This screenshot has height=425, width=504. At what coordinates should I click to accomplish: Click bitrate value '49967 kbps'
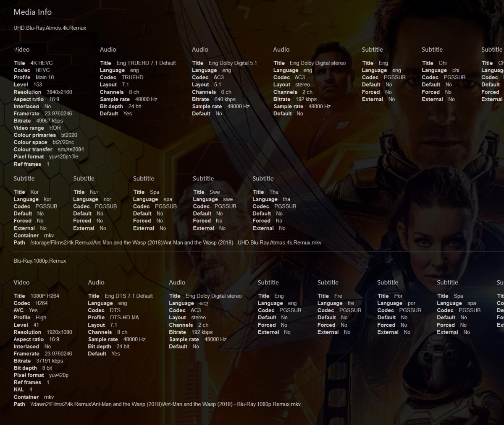point(50,120)
